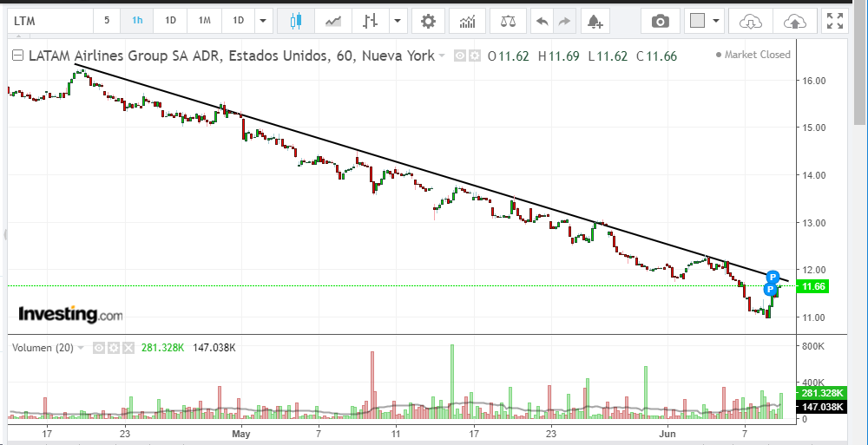Click the 13.00 price axis value
This screenshot has height=445, width=868.
813,223
